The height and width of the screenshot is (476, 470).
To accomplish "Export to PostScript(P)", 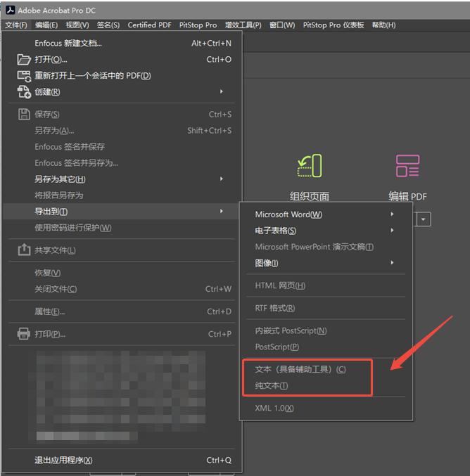I will pos(326,347).
